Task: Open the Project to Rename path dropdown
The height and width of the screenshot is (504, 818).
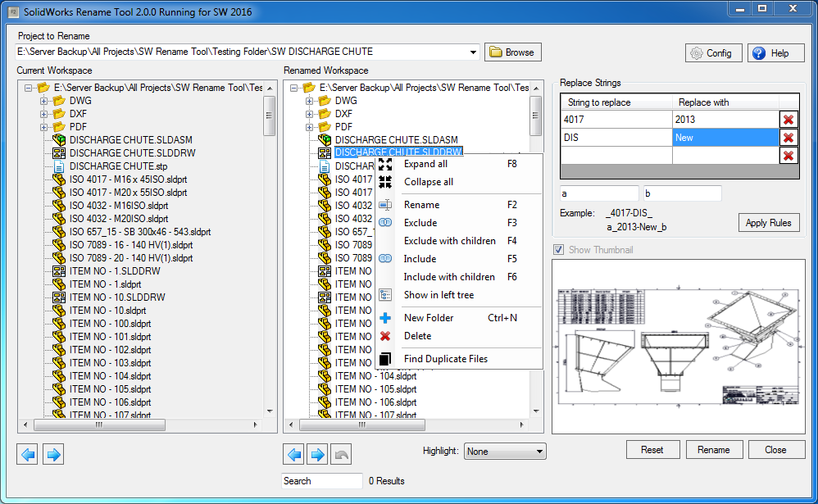Action: (x=473, y=52)
